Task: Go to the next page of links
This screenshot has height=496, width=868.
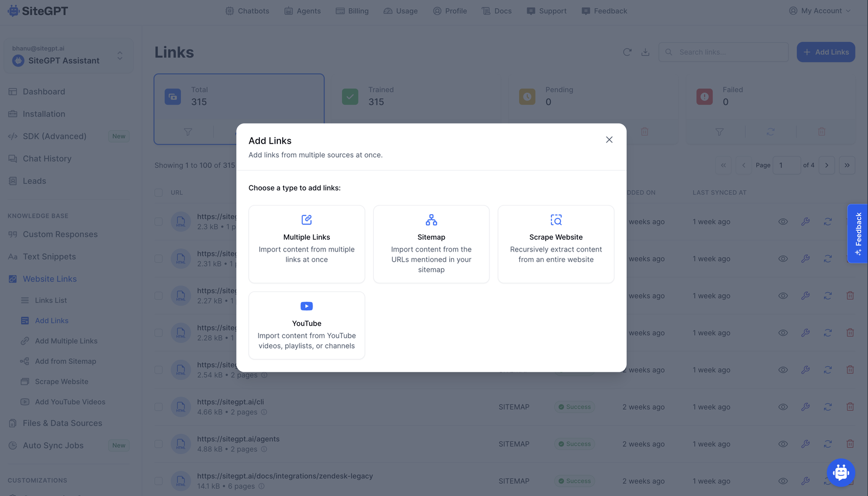Action: 826,165
